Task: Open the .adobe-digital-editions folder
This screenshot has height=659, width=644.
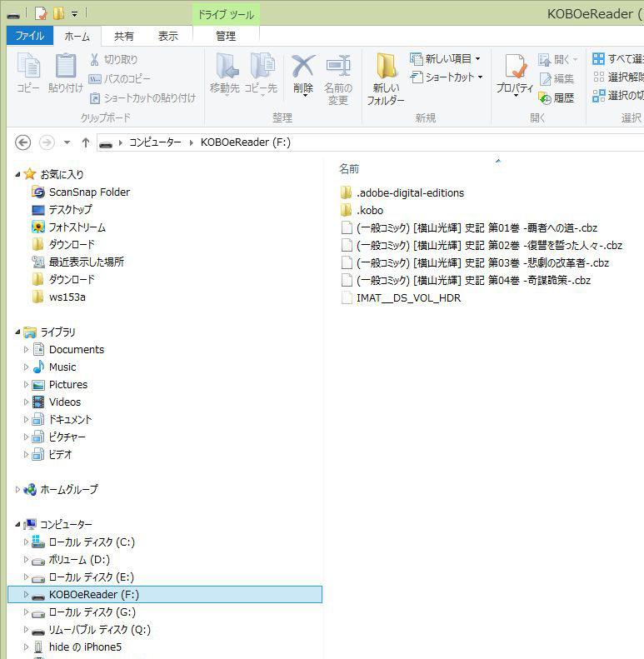Action: click(402, 193)
